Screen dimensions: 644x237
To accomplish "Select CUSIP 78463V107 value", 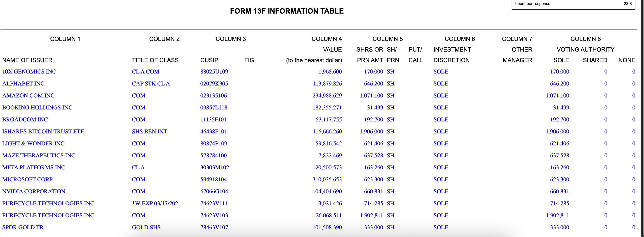I will point(214,228).
